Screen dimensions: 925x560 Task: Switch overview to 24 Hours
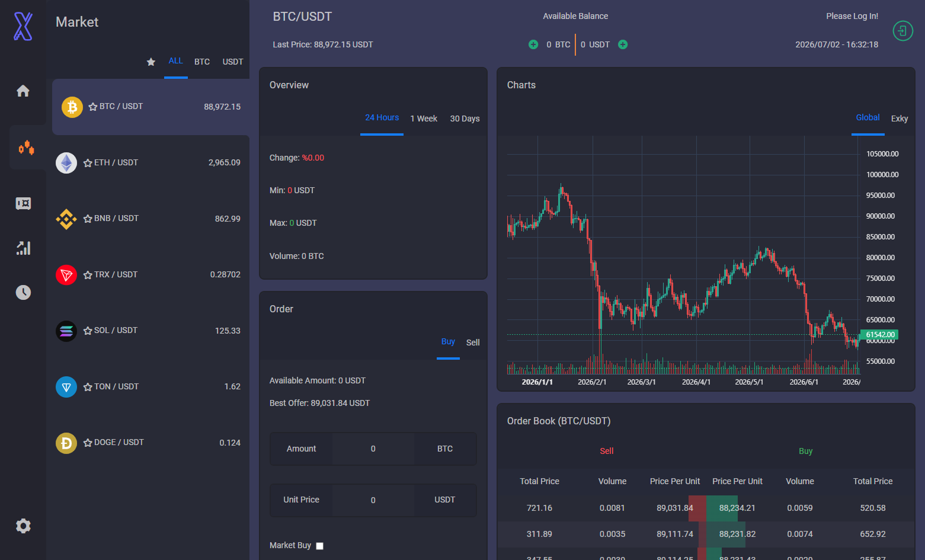coord(382,118)
